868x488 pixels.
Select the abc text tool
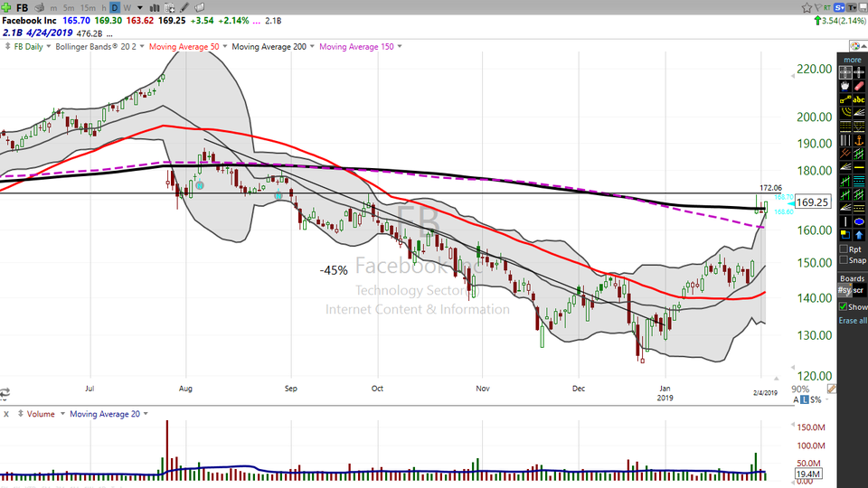[859, 99]
